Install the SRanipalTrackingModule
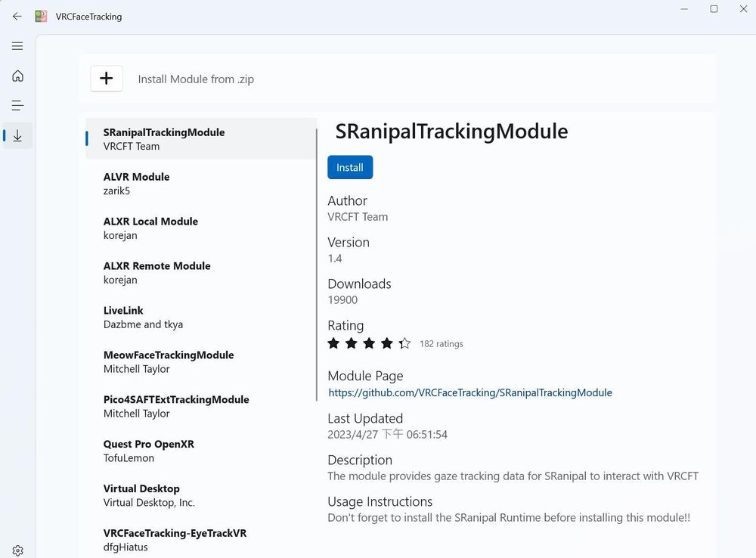The image size is (756, 558). (x=349, y=167)
